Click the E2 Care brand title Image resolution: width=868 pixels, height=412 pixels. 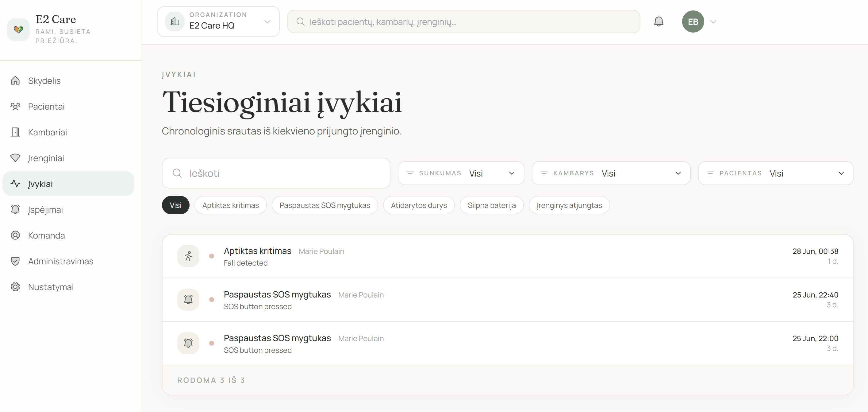click(56, 19)
